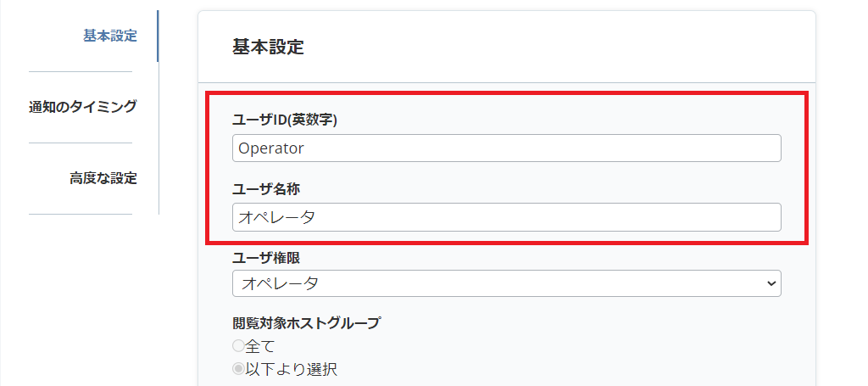Choose the 以下より選択 radio button
The image size is (868, 386).
click(x=238, y=368)
